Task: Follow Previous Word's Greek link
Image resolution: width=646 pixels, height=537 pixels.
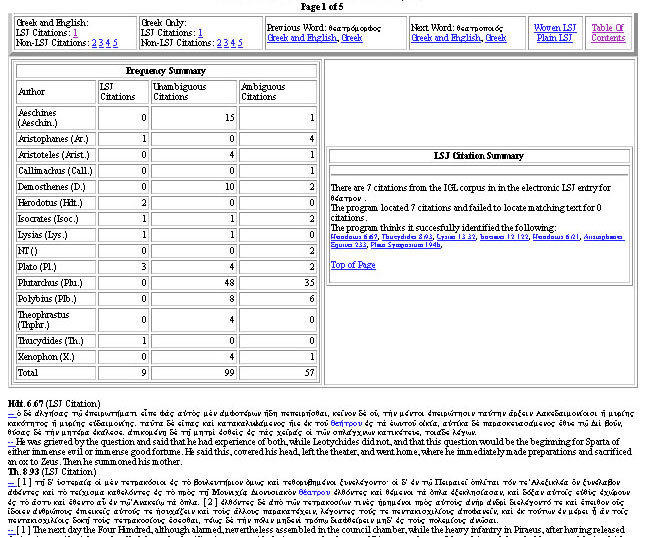Action: pos(352,38)
